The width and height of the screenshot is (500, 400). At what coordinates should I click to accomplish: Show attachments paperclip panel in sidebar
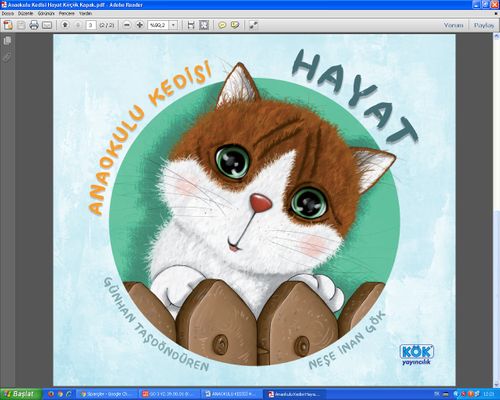click(x=7, y=57)
